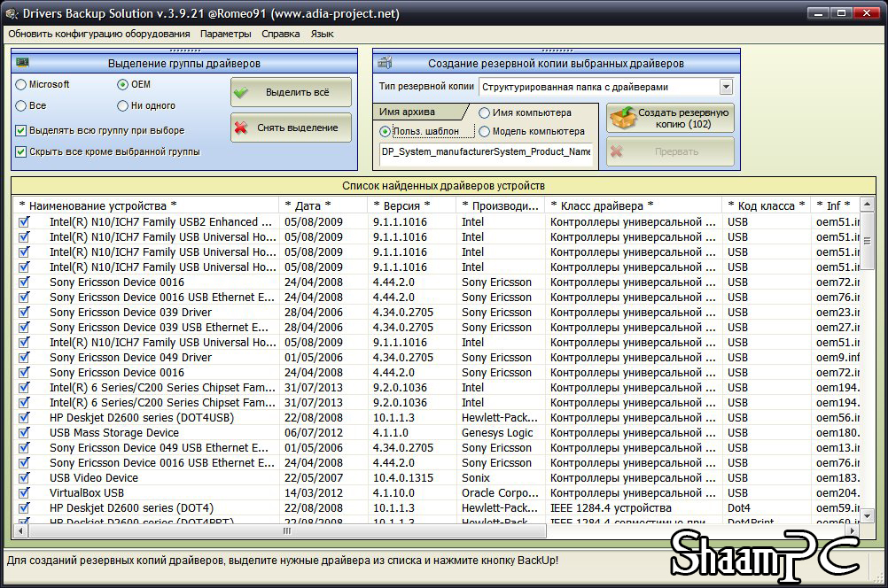The image size is (888, 588).
Task: Open the Язык menu
Action: click(x=322, y=34)
